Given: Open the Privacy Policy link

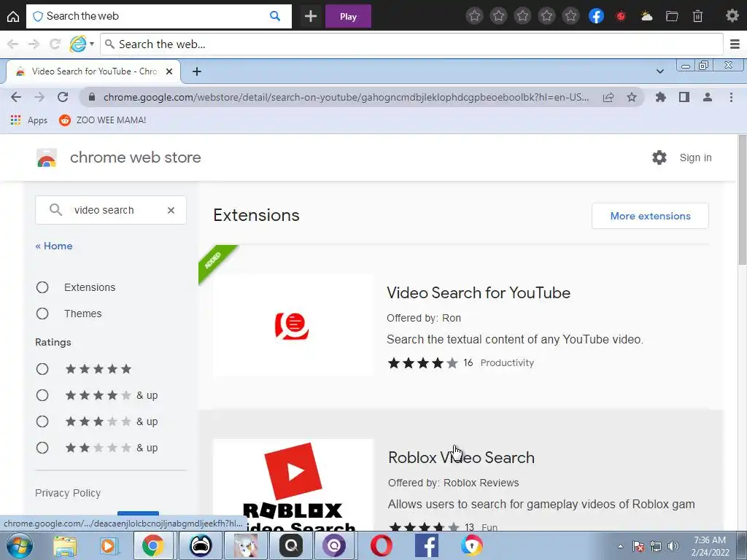Looking at the screenshot, I should 68,493.
